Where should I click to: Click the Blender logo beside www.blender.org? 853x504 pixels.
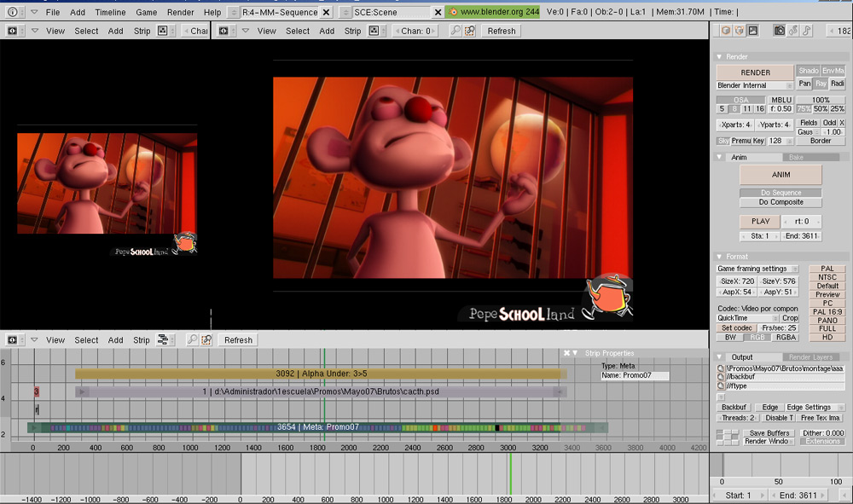tap(453, 11)
